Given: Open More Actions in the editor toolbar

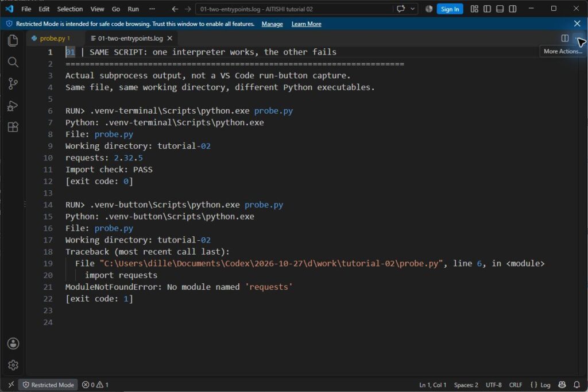Looking at the screenshot, I should tap(578, 38).
